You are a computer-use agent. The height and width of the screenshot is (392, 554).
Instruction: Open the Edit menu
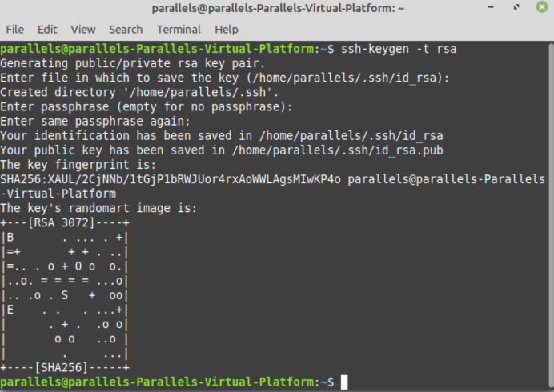(x=47, y=30)
